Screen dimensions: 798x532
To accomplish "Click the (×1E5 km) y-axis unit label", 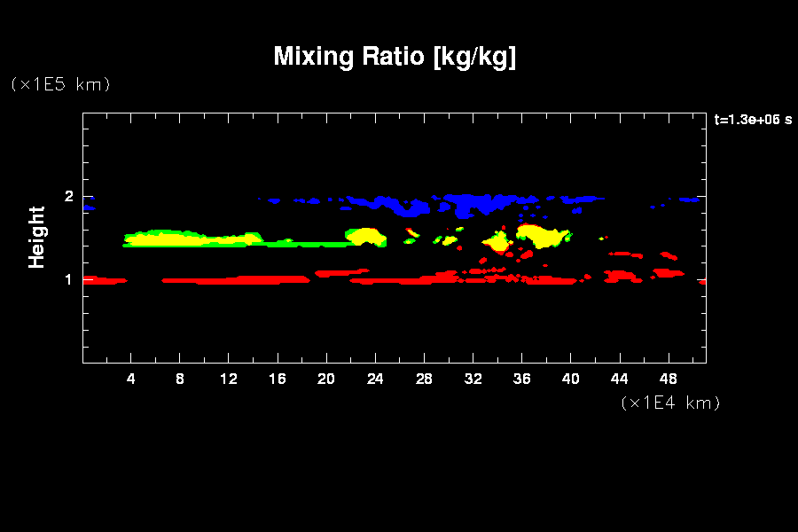I will [59, 84].
